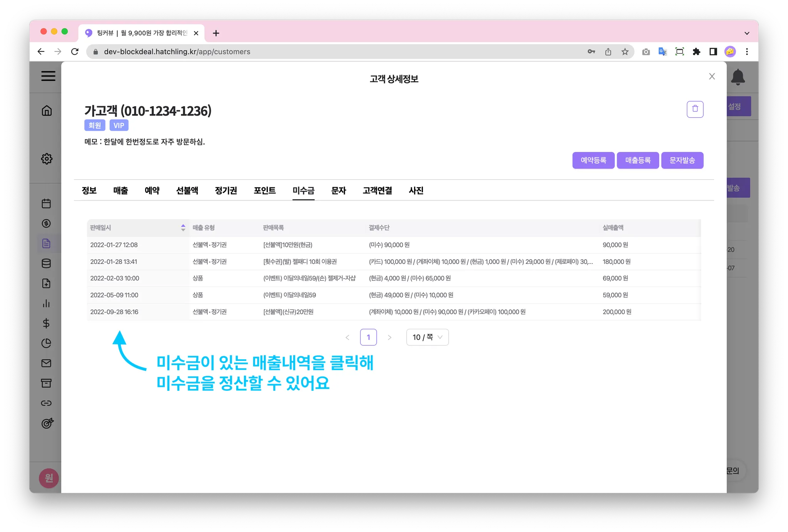Click the calendar icon in sidebar
The height and width of the screenshot is (532, 788).
[46, 203]
